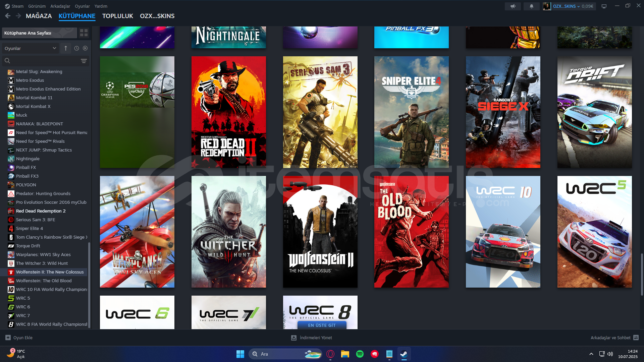Click the back navigation arrow

click(8, 16)
